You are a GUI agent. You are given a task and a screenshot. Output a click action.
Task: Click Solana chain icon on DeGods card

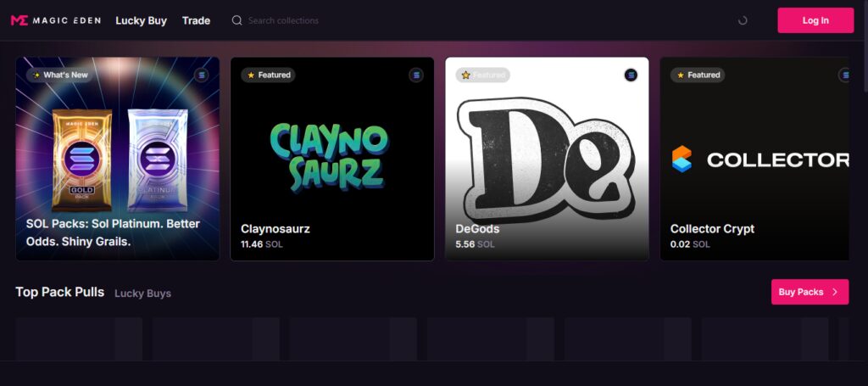coord(631,75)
